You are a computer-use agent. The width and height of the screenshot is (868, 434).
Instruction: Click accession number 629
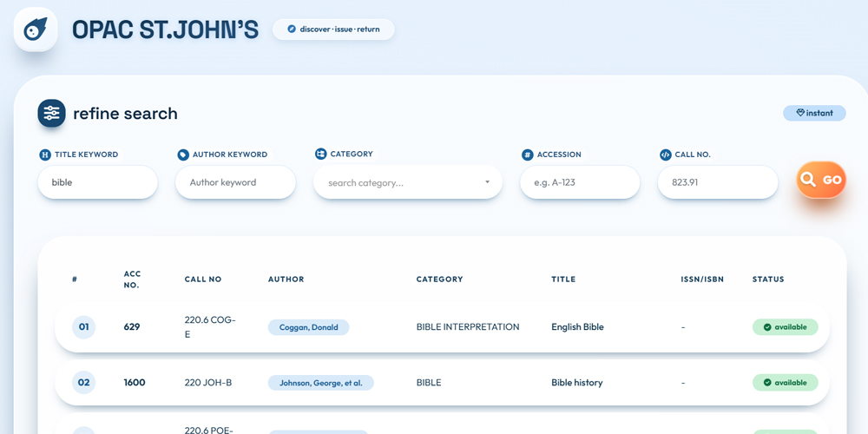coord(132,327)
